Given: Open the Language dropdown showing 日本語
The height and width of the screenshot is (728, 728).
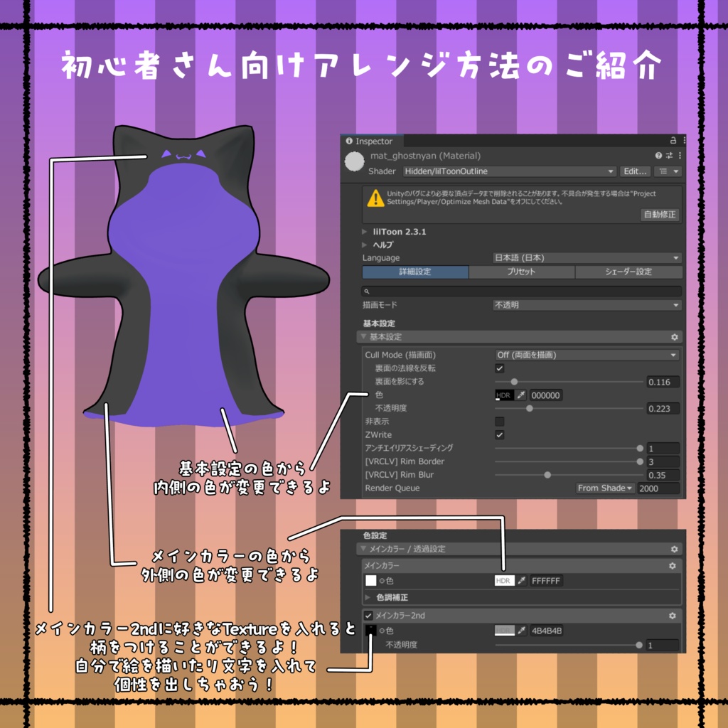Looking at the screenshot, I should tap(587, 257).
